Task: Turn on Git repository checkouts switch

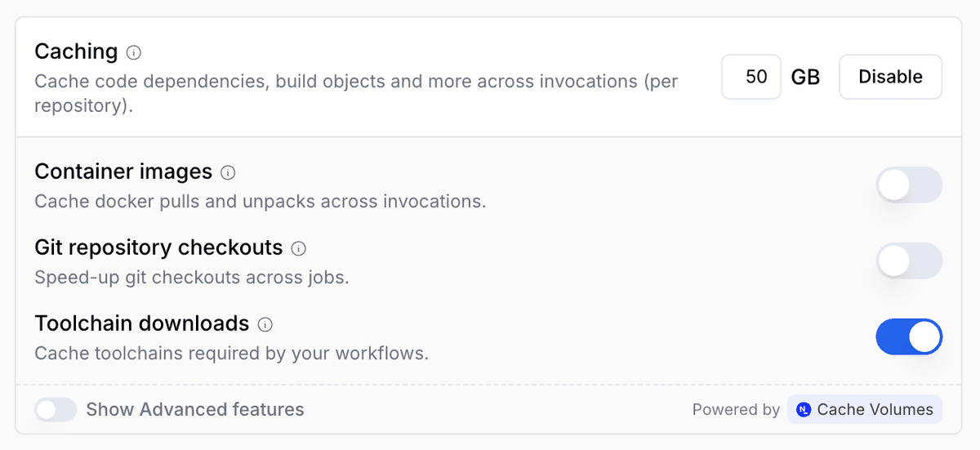Action: pos(909,261)
